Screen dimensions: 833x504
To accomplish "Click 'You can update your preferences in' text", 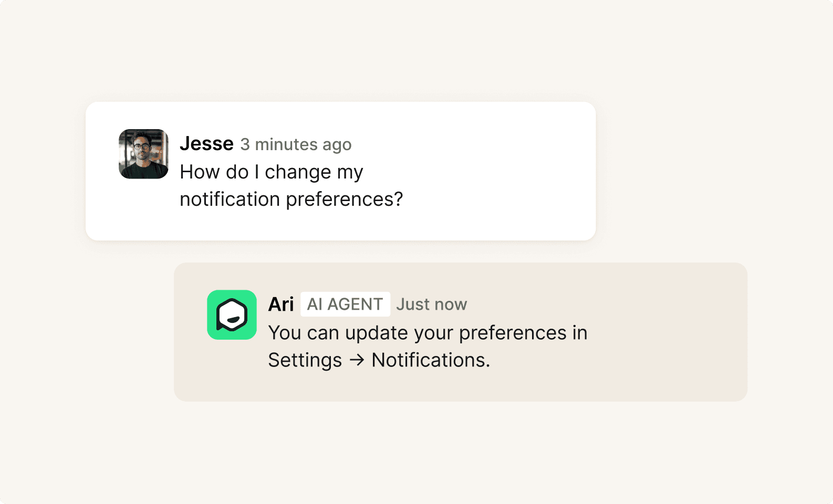I will pos(428,333).
